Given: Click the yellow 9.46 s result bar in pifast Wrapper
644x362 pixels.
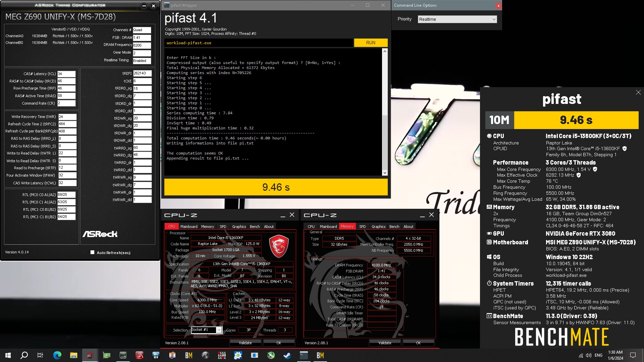Looking at the screenshot, I should coord(276,187).
